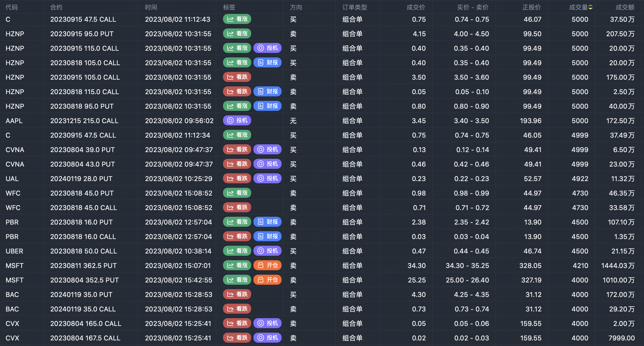Click 看涨 tag on C 11:12:43 row
The width and height of the screenshot is (644, 346).
pyautogui.click(x=237, y=19)
